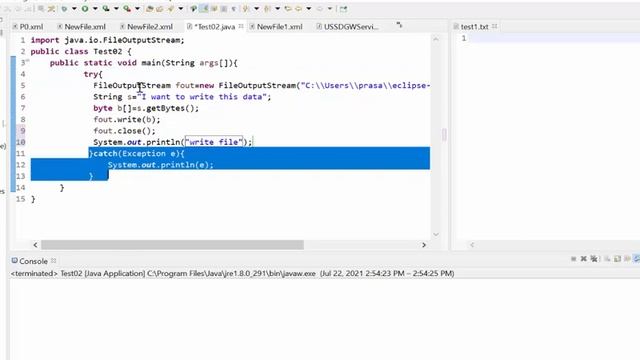This screenshot has width=640, height=360.
Task: Click horizontal scrollbar right arrow in Test02 editor
Action: point(424,245)
